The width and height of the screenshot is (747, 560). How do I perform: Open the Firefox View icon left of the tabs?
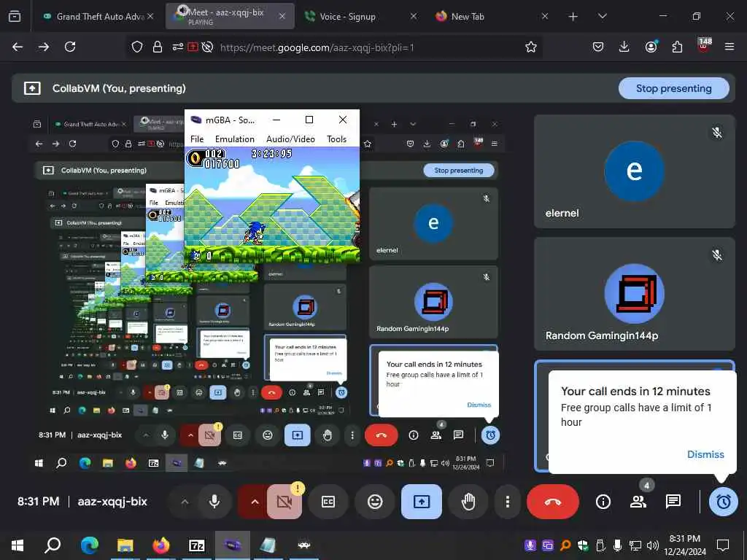coord(15,17)
